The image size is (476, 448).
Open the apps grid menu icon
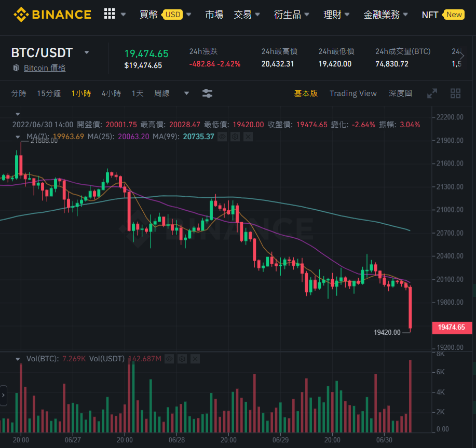click(110, 14)
